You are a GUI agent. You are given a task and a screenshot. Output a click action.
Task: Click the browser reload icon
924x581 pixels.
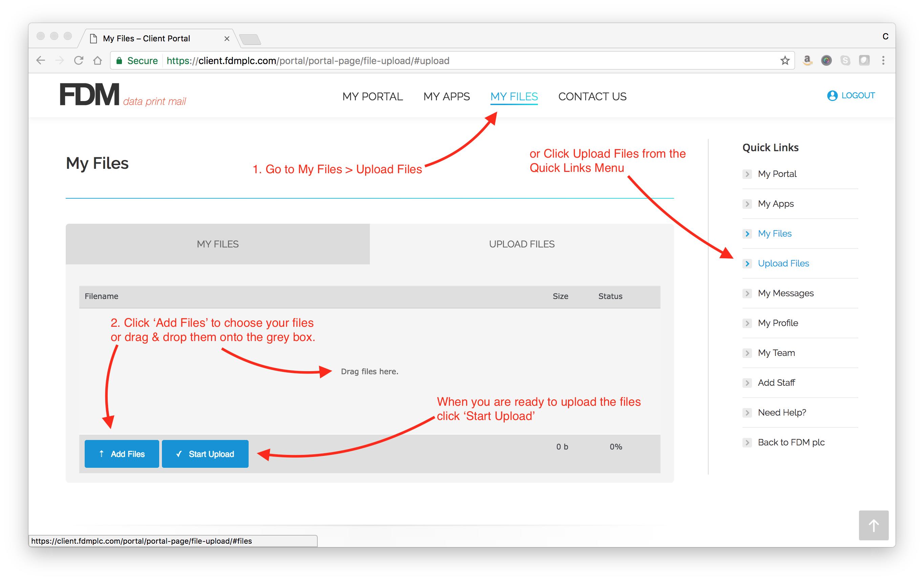pos(79,60)
